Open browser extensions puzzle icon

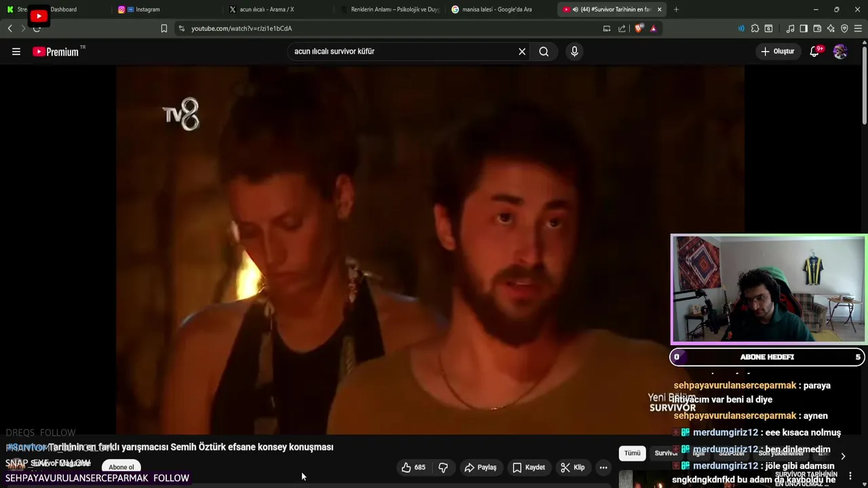point(755,28)
